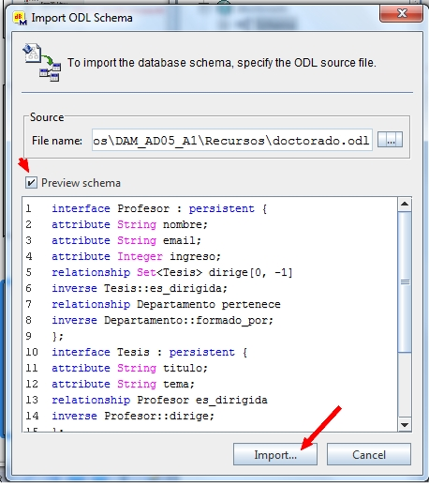Click the DBM icon in title bar
This screenshot has width=429, height=483.
point(20,18)
